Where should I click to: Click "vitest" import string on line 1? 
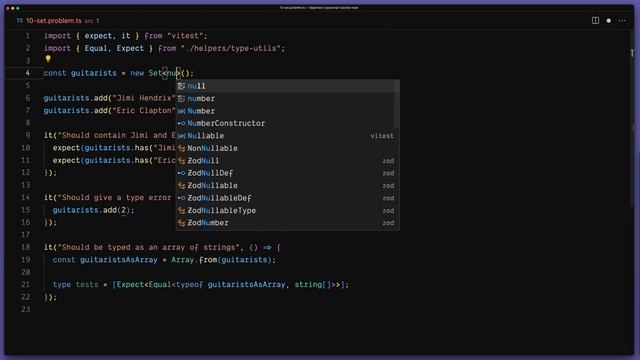point(184,36)
